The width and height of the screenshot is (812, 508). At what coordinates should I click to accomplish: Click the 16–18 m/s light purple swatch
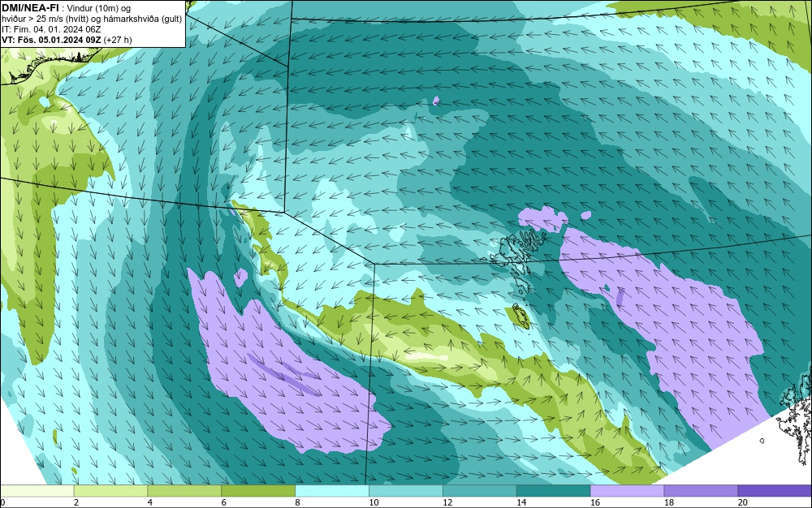click(627, 491)
